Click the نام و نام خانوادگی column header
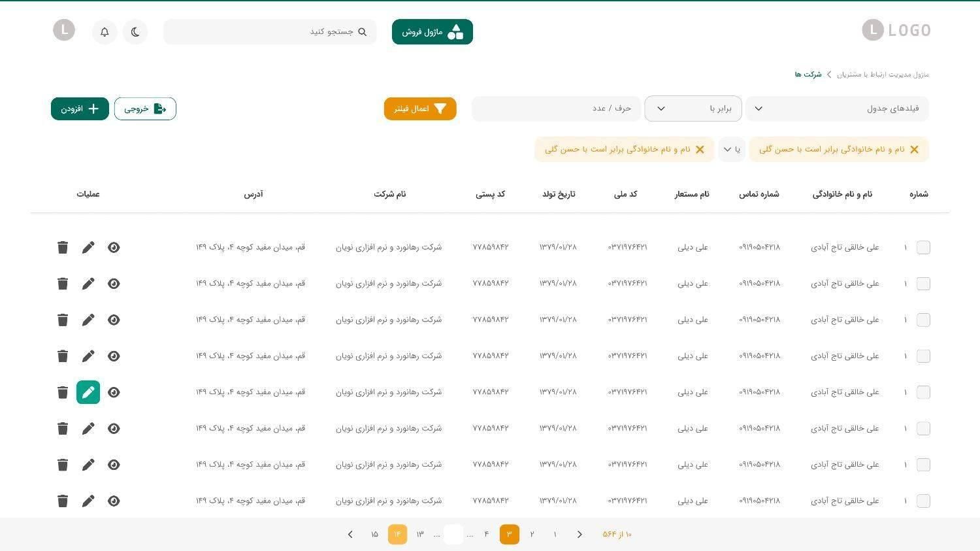Image resolution: width=980 pixels, height=551 pixels. point(842,194)
